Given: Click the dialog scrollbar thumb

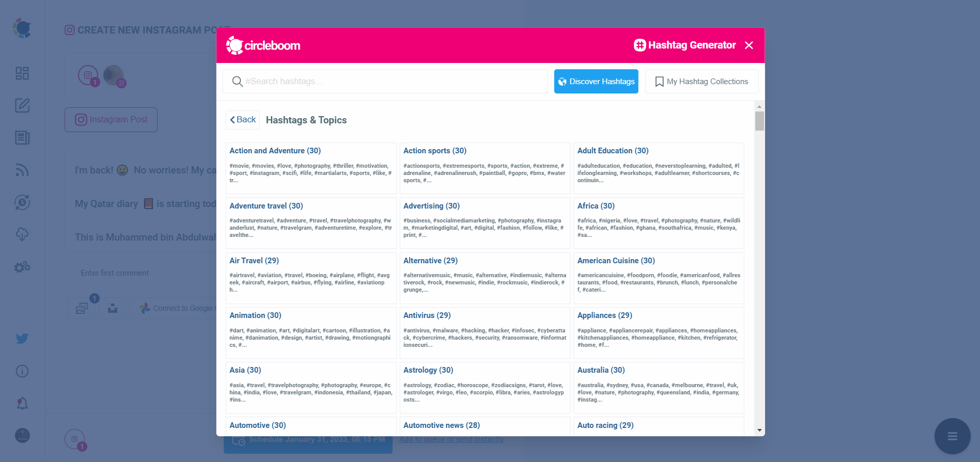Looking at the screenshot, I should pyautogui.click(x=759, y=121).
